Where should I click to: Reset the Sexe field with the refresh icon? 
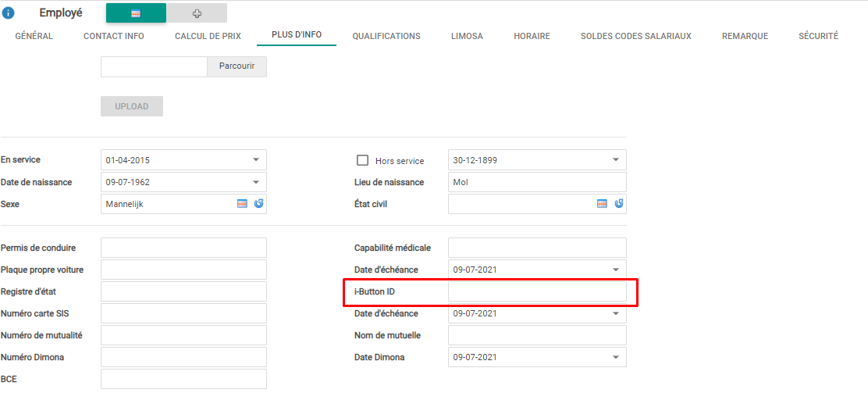(258, 204)
